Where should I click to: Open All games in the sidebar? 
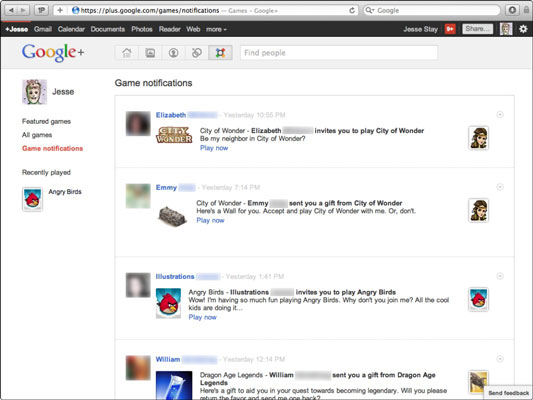coord(37,135)
